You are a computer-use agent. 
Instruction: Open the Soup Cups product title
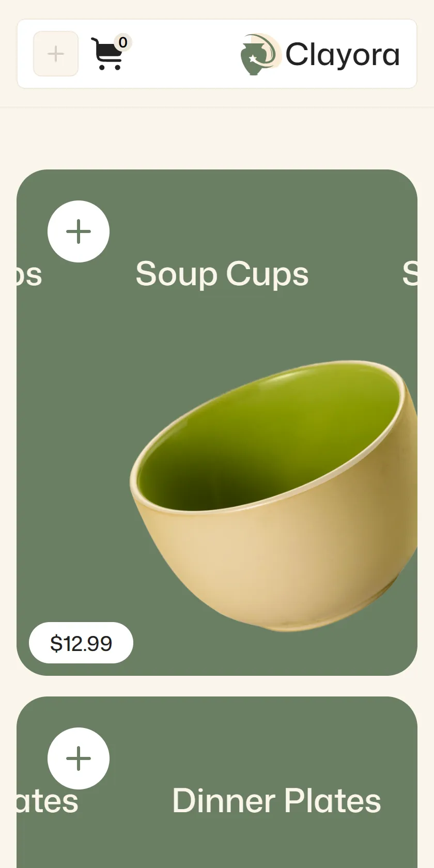(222, 274)
